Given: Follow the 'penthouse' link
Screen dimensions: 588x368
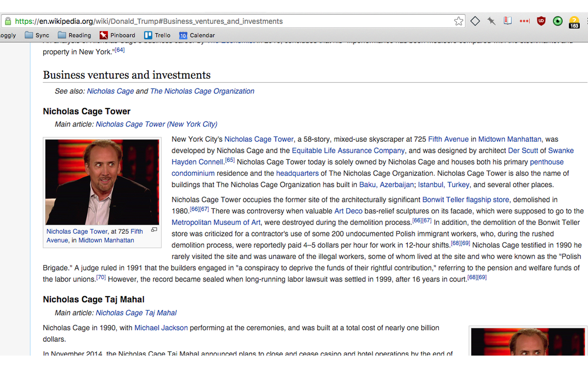Looking at the screenshot, I should pos(547,162).
